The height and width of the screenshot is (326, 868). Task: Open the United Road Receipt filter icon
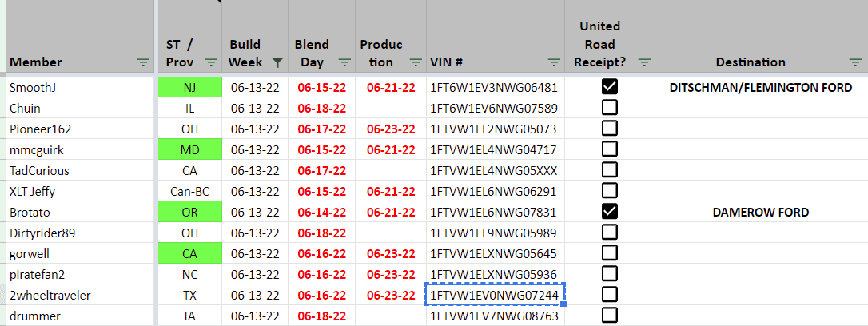643,62
